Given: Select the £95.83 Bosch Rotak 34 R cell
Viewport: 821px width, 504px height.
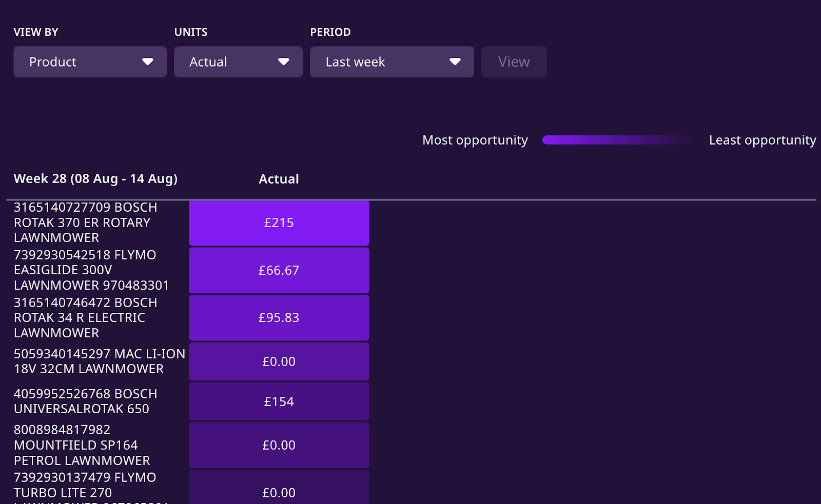Looking at the screenshot, I should 279,318.
